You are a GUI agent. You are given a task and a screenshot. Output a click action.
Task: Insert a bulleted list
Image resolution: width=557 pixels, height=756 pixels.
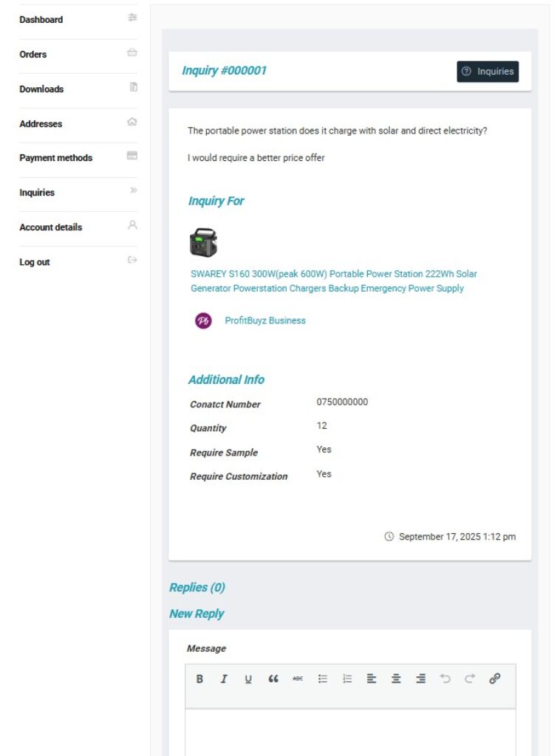[x=323, y=679]
